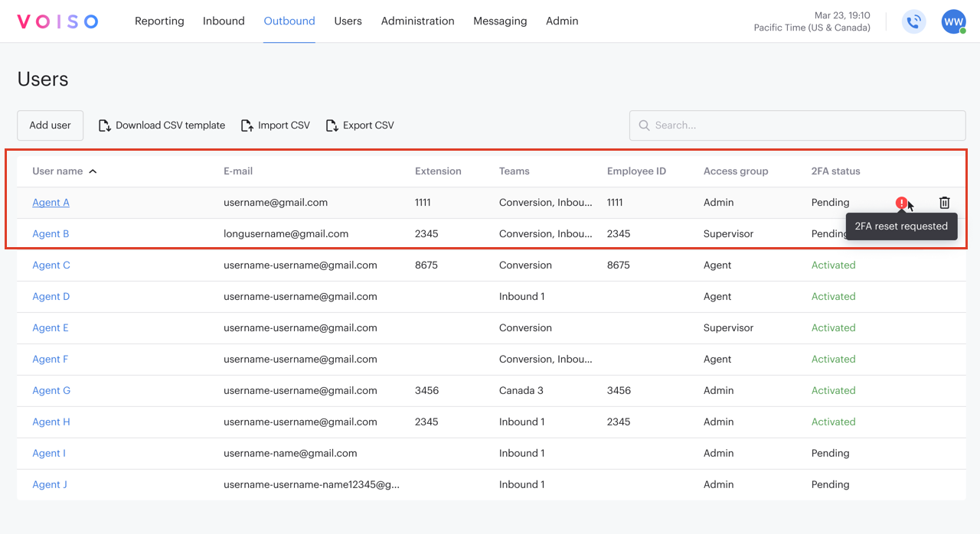Open Agent G profile link

tap(51, 391)
